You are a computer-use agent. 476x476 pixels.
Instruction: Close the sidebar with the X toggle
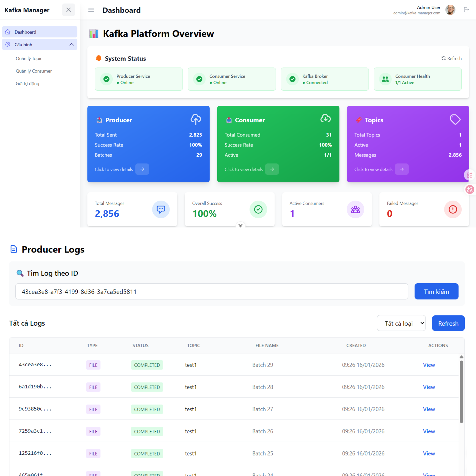[68, 10]
